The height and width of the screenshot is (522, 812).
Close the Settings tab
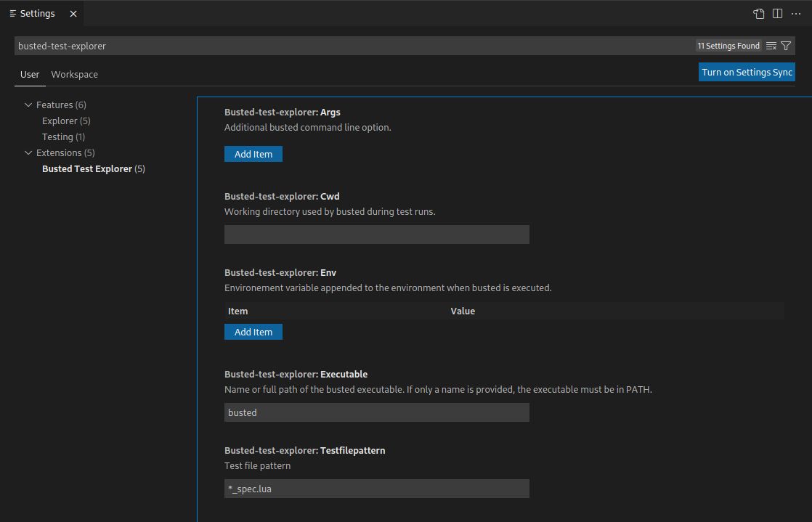pos(73,14)
